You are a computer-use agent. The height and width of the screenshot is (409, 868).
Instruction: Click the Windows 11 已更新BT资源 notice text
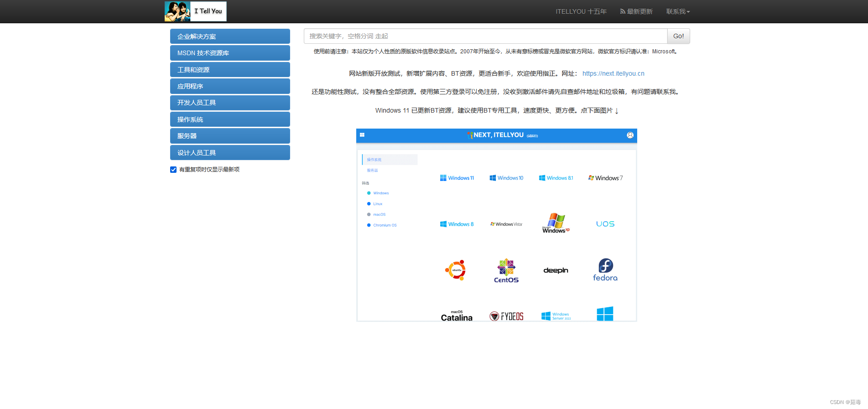(x=497, y=110)
